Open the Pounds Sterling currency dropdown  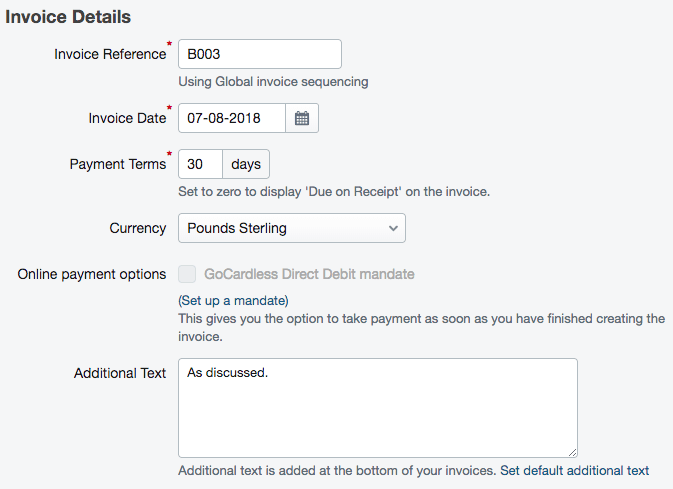click(x=292, y=228)
